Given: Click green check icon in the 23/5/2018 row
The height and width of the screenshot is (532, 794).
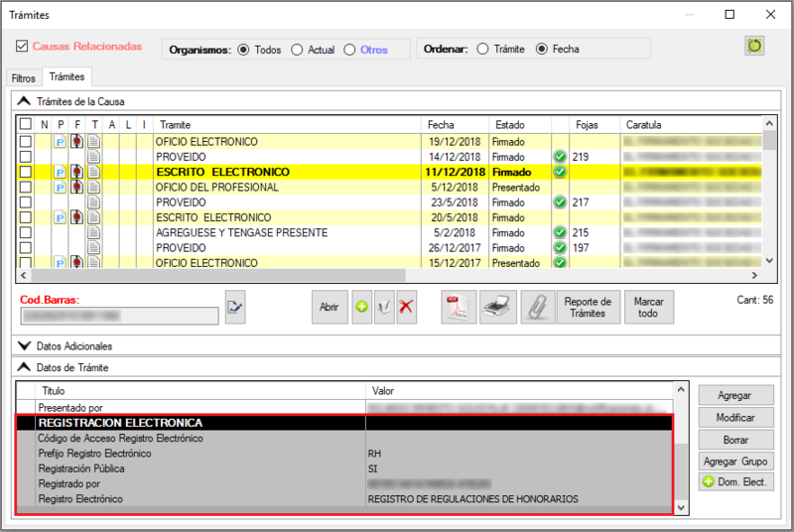Looking at the screenshot, I should pyautogui.click(x=560, y=201).
